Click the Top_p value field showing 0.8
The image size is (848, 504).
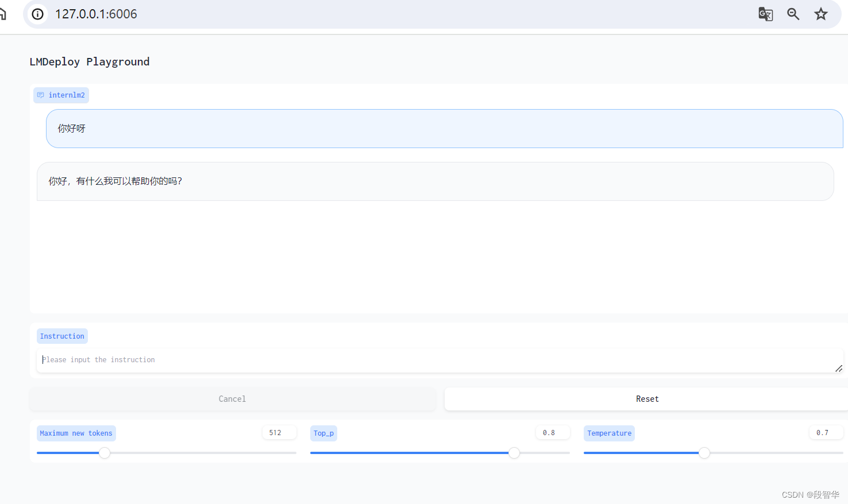(x=553, y=433)
